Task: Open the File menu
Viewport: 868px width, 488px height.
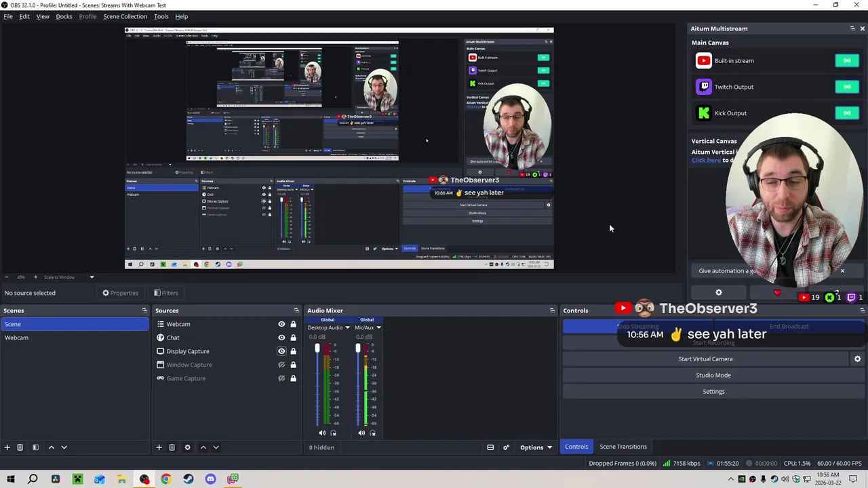Action: pyautogui.click(x=8, y=16)
